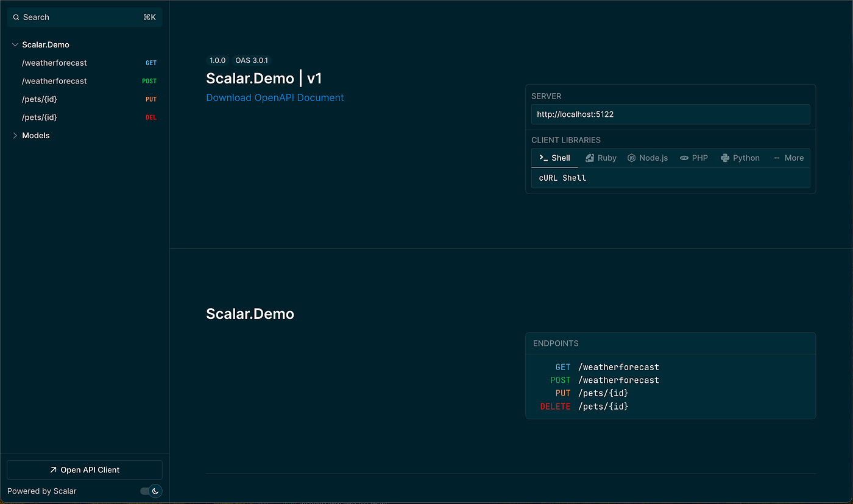Click the Scalar.Demo | v1 title
Image resolution: width=853 pixels, height=504 pixels.
pos(264,78)
